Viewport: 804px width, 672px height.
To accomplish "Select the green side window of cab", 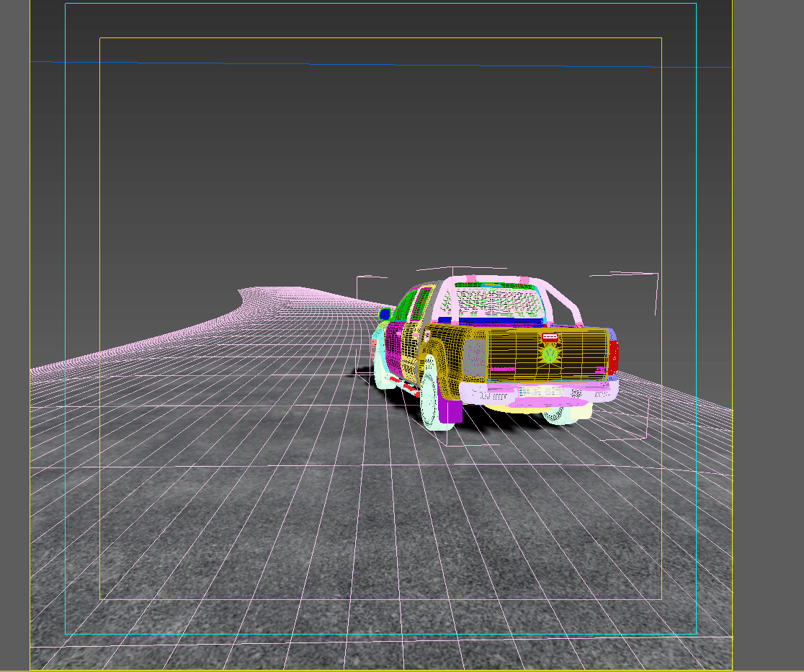I will 406,305.
